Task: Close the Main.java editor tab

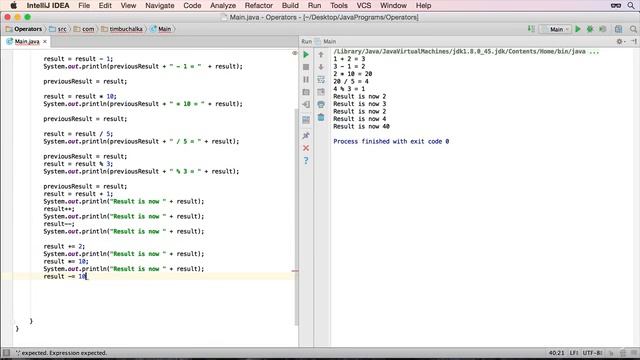Action: pos(45,42)
